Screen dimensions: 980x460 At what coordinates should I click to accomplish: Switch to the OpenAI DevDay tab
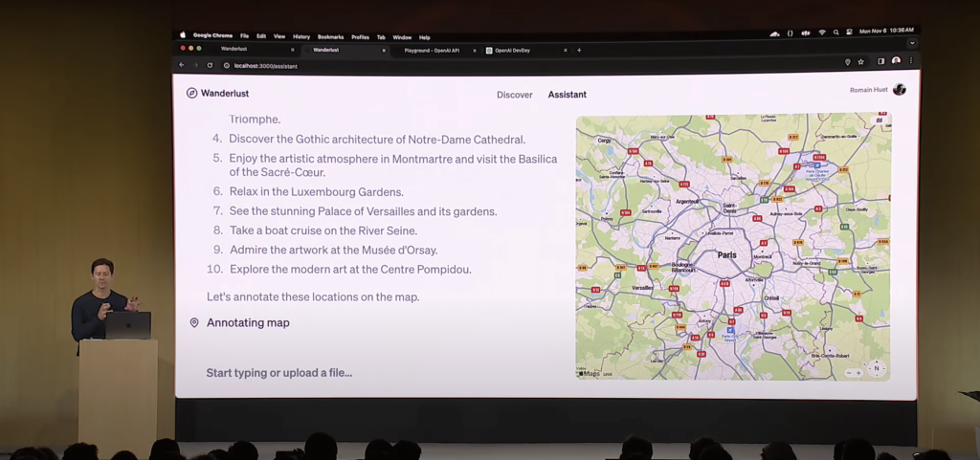point(526,50)
